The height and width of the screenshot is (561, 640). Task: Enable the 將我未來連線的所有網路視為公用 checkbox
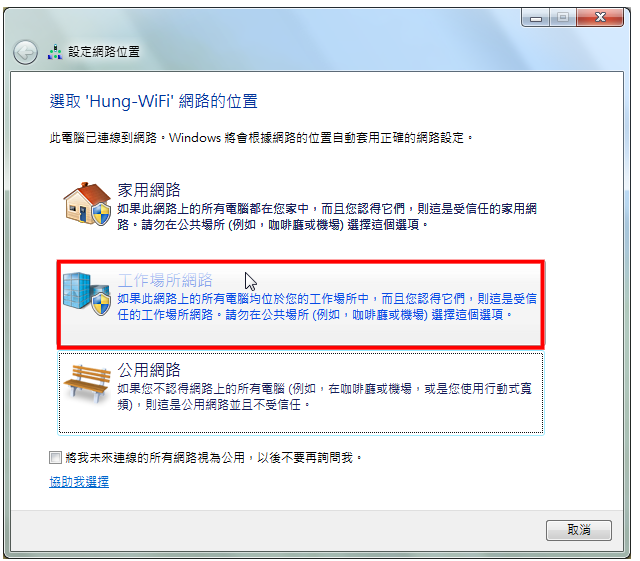coord(55,457)
